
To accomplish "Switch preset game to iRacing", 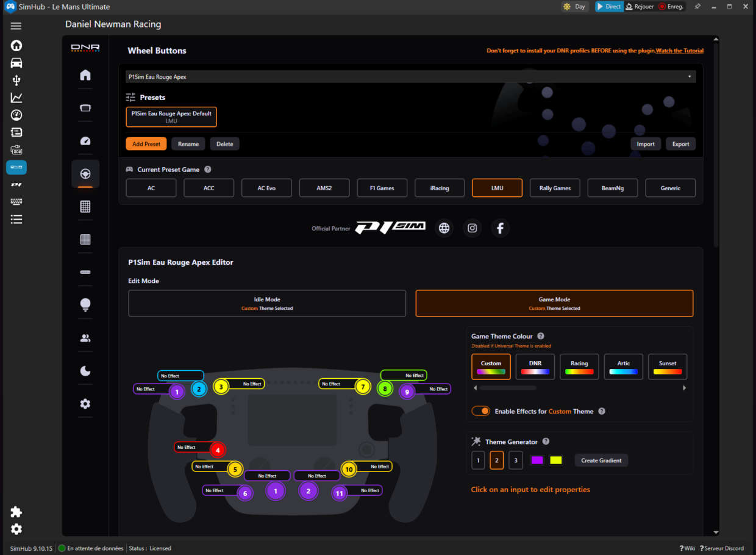I will [439, 187].
